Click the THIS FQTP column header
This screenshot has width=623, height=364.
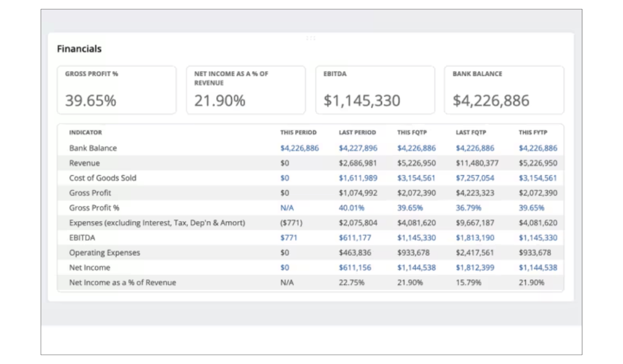coord(412,132)
